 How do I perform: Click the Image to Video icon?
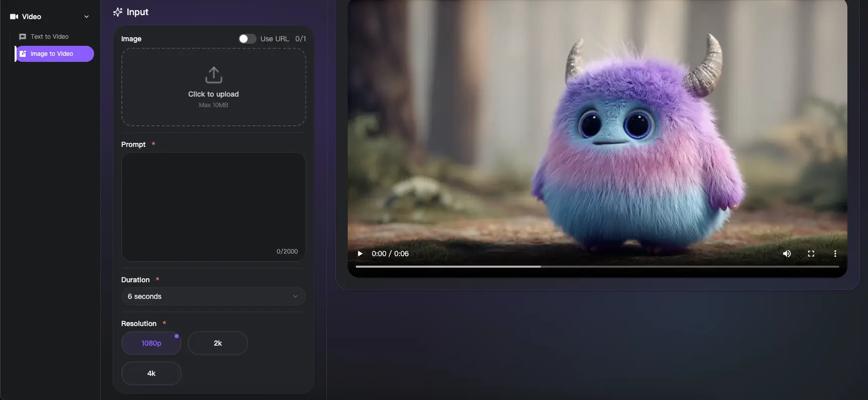pos(23,54)
